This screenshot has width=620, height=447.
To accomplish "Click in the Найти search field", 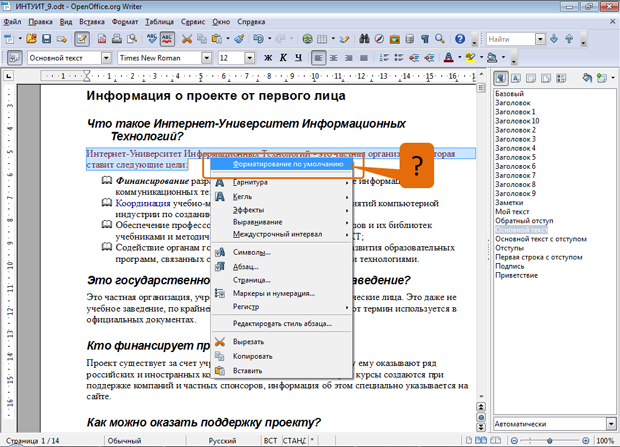I will click(510, 39).
